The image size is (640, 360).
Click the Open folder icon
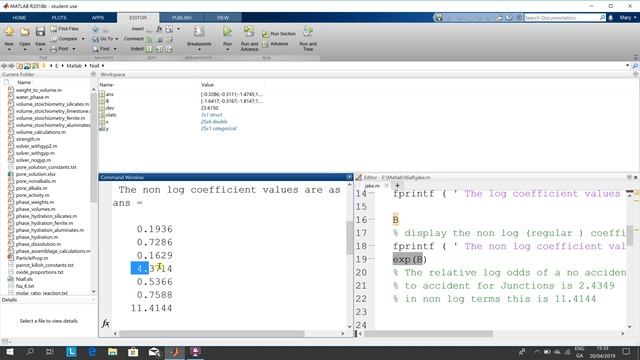24,31
